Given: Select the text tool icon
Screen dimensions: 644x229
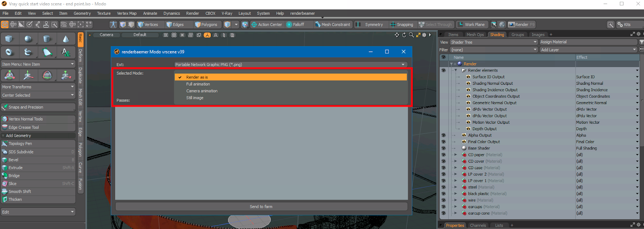Looking at the screenshot, I should click(66, 52).
